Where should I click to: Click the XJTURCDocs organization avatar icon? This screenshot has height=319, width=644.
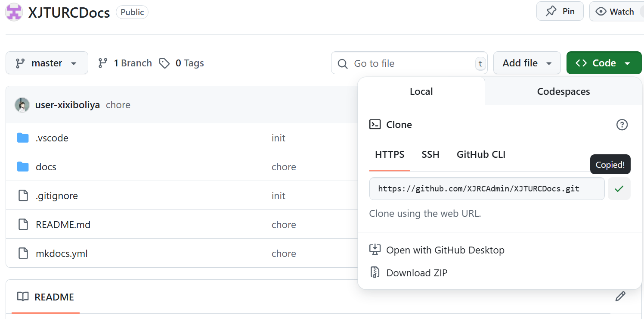[x=14, y=12]
